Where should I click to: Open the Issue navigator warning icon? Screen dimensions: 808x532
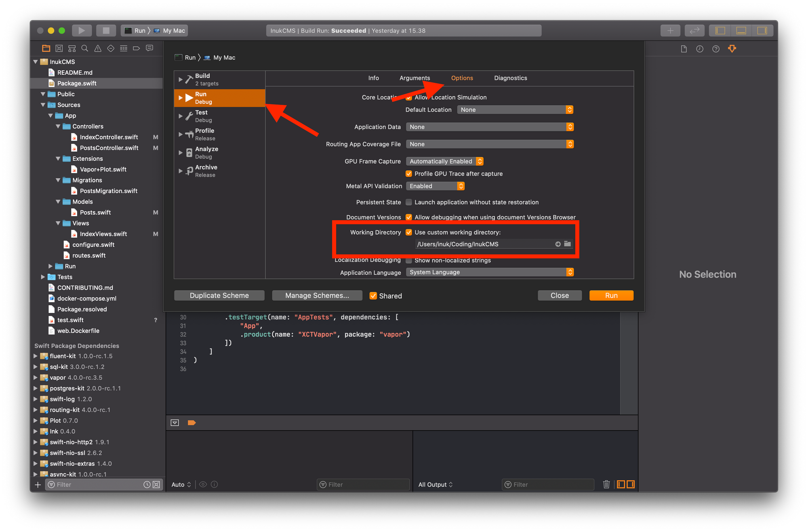(98, 48)
